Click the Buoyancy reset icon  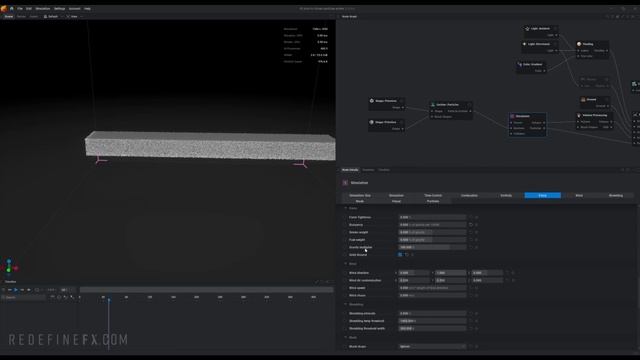click(471, 225)
